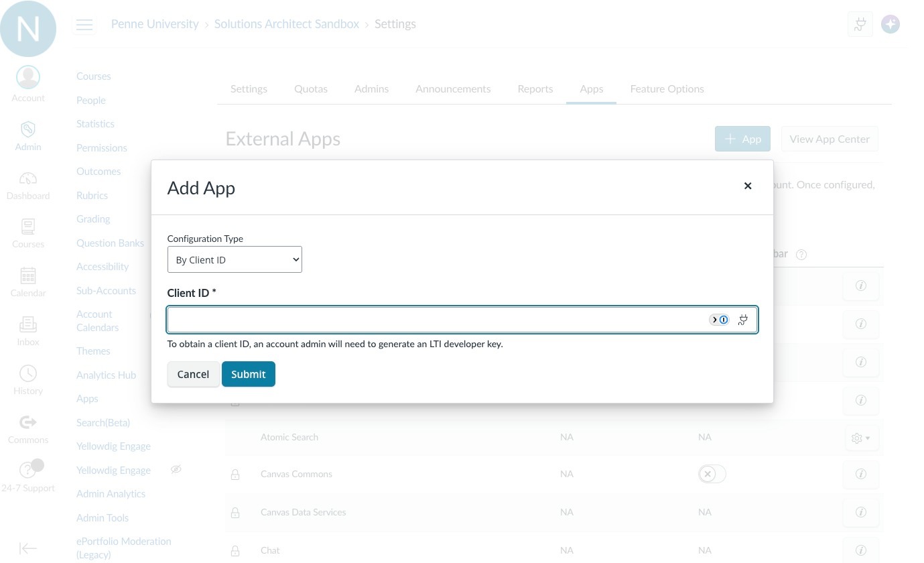The image size is (924, 563).
Task: Open Themes in account menu
Action: coord(93,351)
